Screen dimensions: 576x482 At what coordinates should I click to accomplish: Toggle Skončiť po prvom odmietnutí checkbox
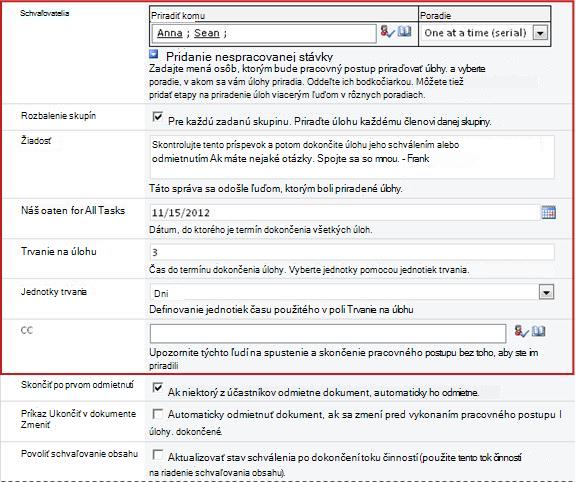click(157, 388)
